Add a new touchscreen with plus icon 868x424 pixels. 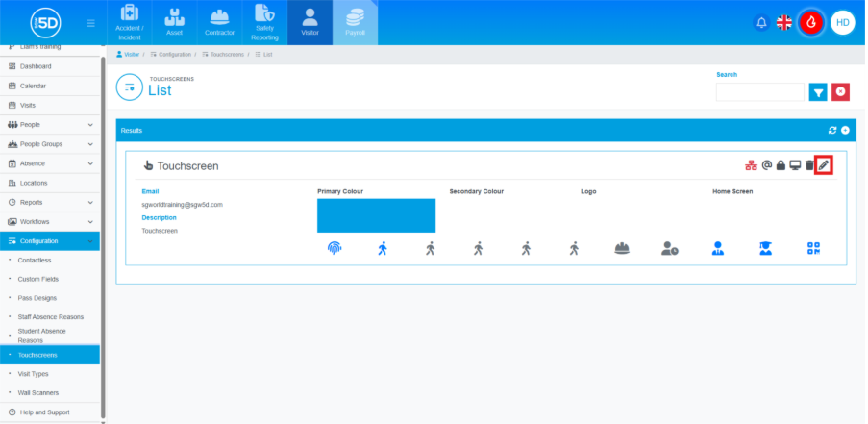pos(845,130)
